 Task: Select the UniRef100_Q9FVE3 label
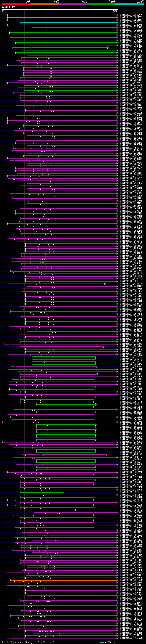tap(131, 410)
